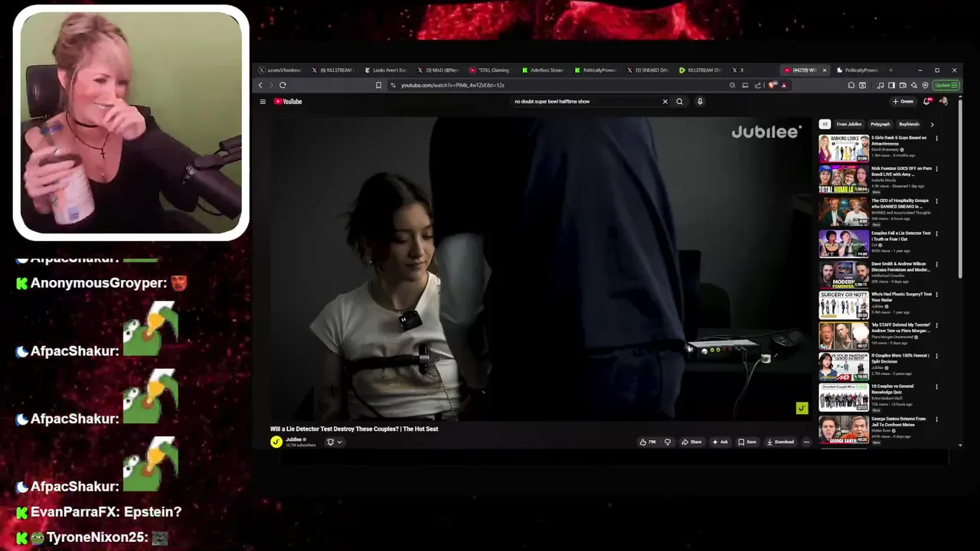Go back with the browser back arrow
Screen dimensions: 980x551
tap(260, 85)
